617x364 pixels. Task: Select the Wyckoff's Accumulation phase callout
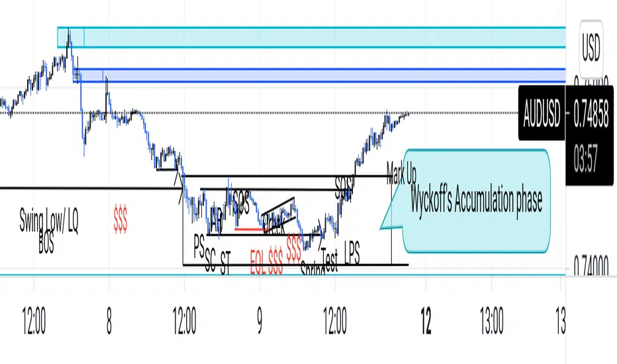tap(475, 201)
